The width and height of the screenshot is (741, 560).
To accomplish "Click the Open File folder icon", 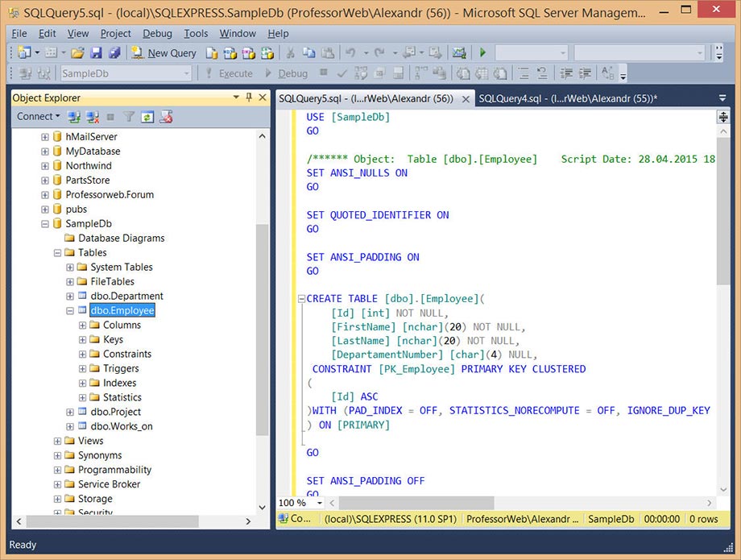I will [77, 53].
